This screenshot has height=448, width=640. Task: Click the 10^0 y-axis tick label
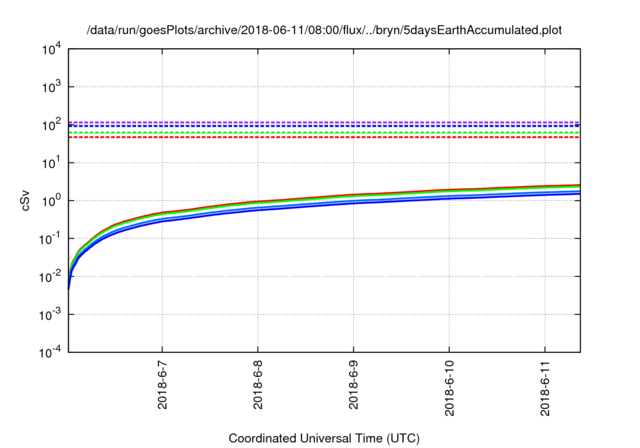[x=53, y=200]
